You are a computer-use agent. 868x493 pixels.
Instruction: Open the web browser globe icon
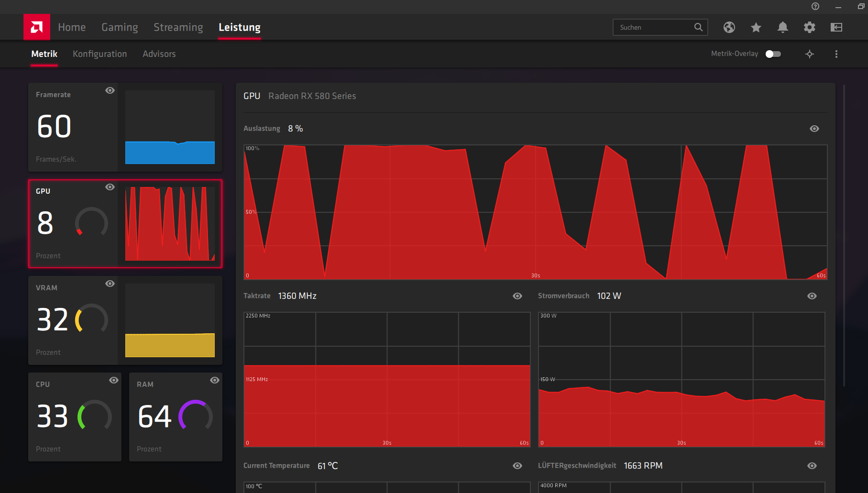coord(729,27)
